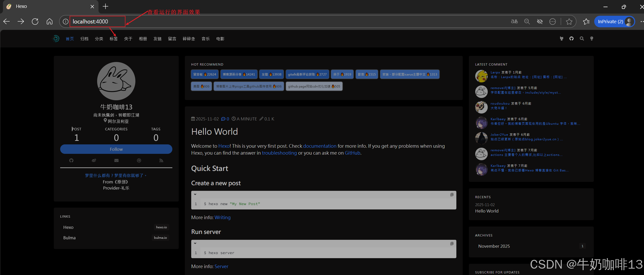Open Joker2Yue latest comment

point(526,139)
